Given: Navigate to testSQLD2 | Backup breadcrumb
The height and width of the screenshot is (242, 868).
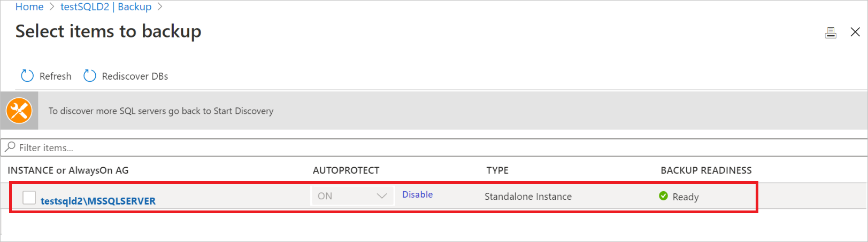Looking at the screenshot, I should point(106,7).
